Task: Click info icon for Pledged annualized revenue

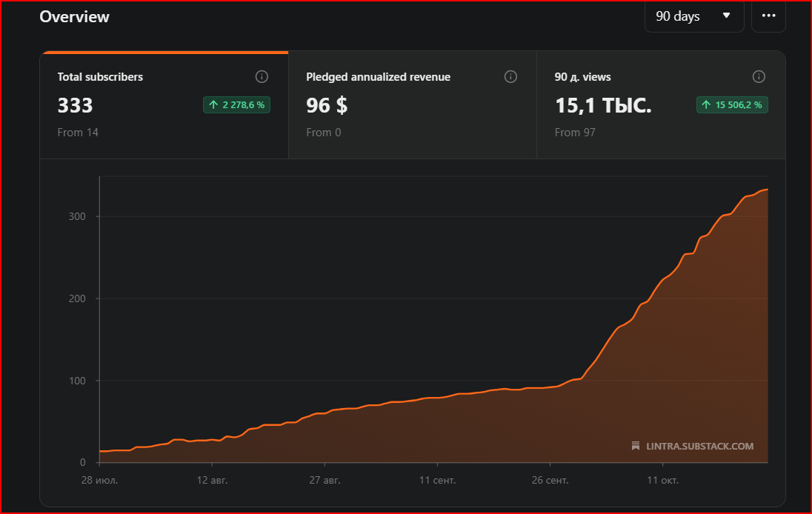Action: point(510,76)
